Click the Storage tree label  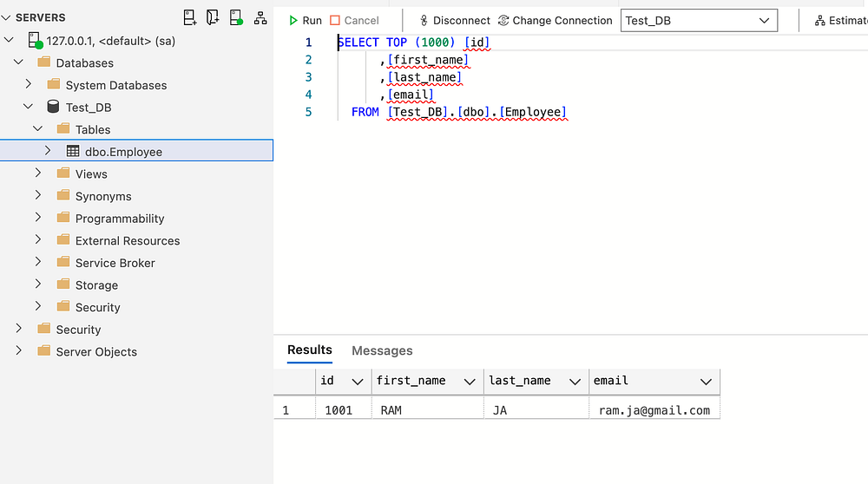(x=97, y=285)
